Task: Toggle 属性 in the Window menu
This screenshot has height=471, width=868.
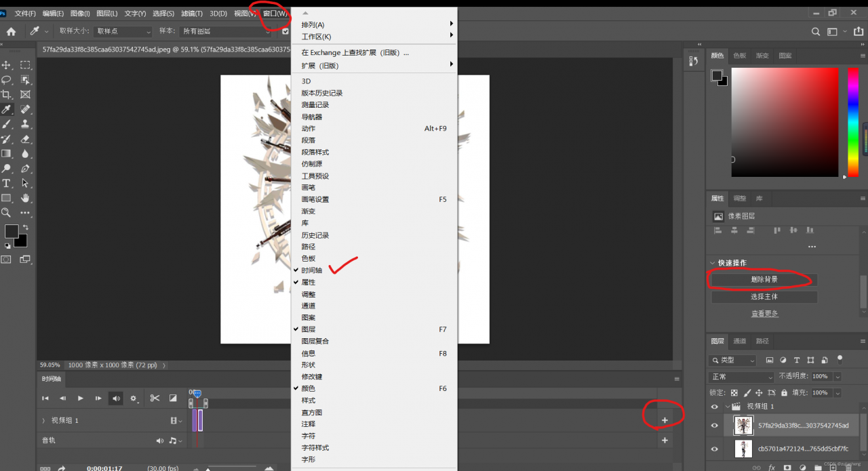Action: pyautogui.click(x=374, y=282)
